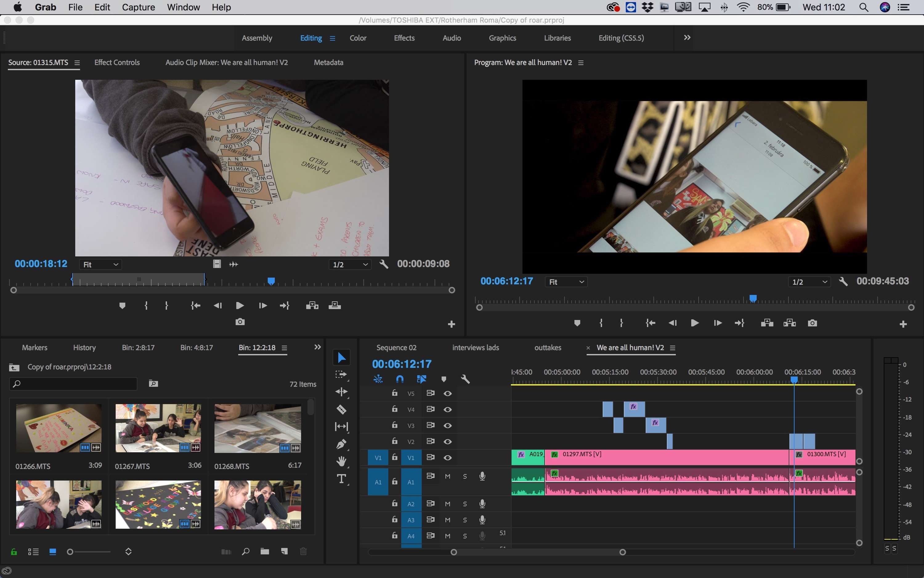Open Effect Controls tab

click(117, 62)
